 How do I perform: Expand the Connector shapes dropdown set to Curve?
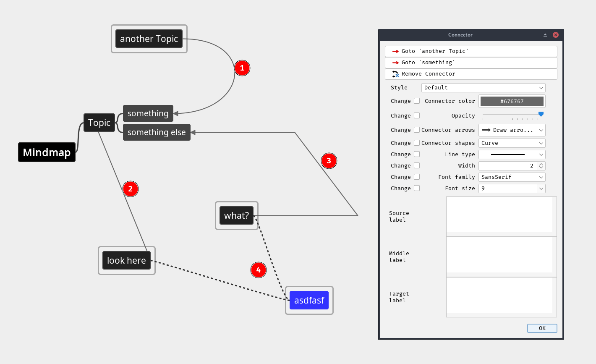point(512,143)
